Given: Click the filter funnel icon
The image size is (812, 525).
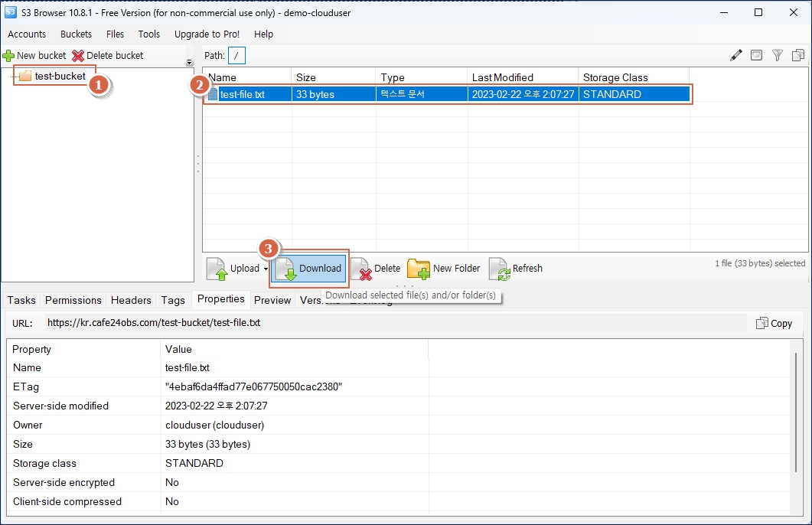Looking at the screenshot, I should [x=778, y=55].
